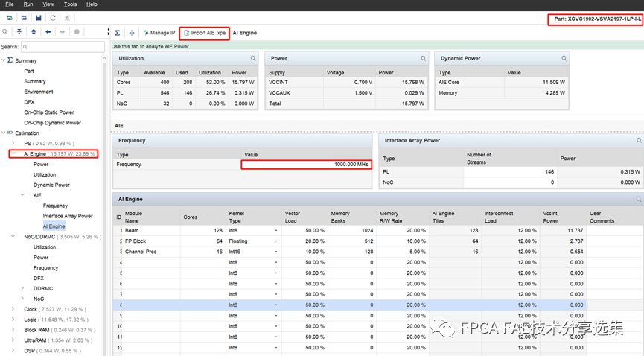The width and height of the screenshot is (644, 356).
Task: Click search icon in Interface Array Power panel
Action: point(639,140)
